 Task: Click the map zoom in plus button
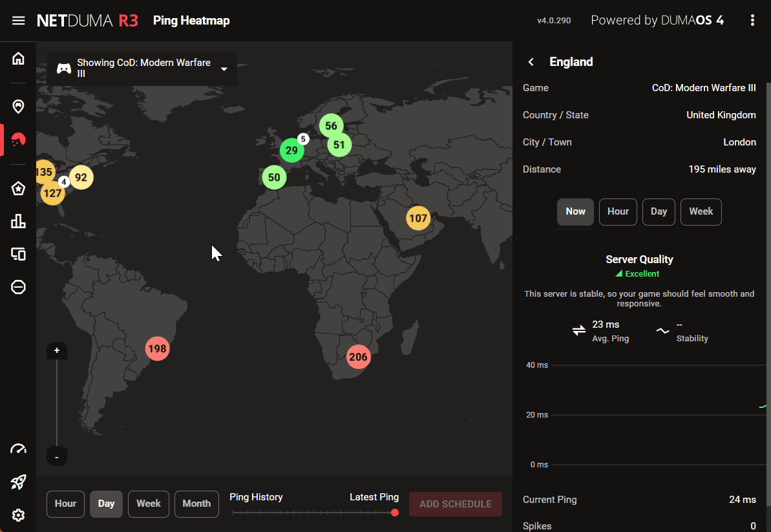[57, 351]
